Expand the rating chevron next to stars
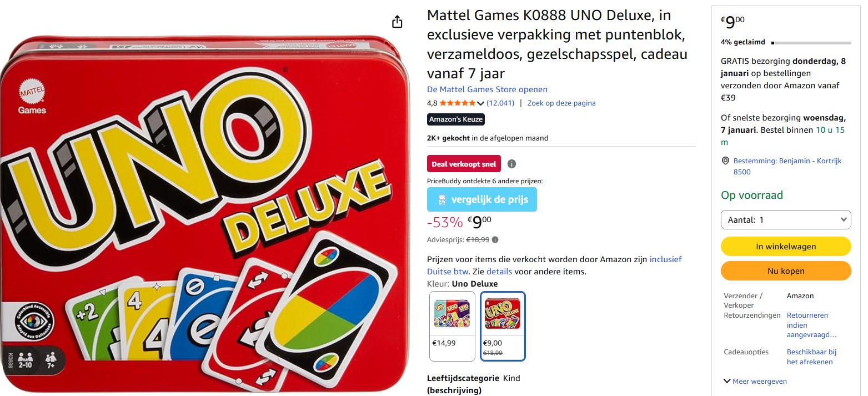 480,103
